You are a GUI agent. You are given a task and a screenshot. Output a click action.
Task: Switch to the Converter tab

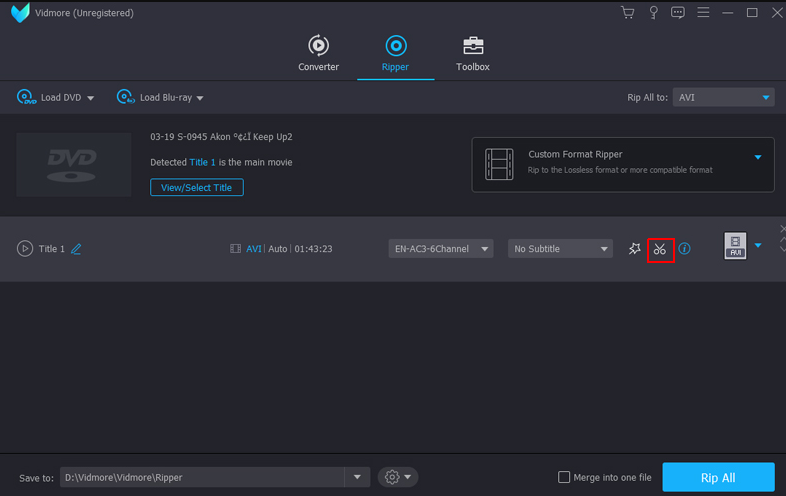tap(318, 53)
